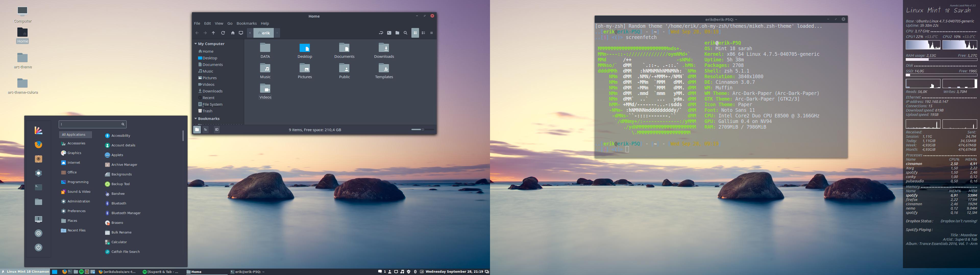Switch to list view in Nemo
Screen dimensions: 980x275
click(423, 33)
